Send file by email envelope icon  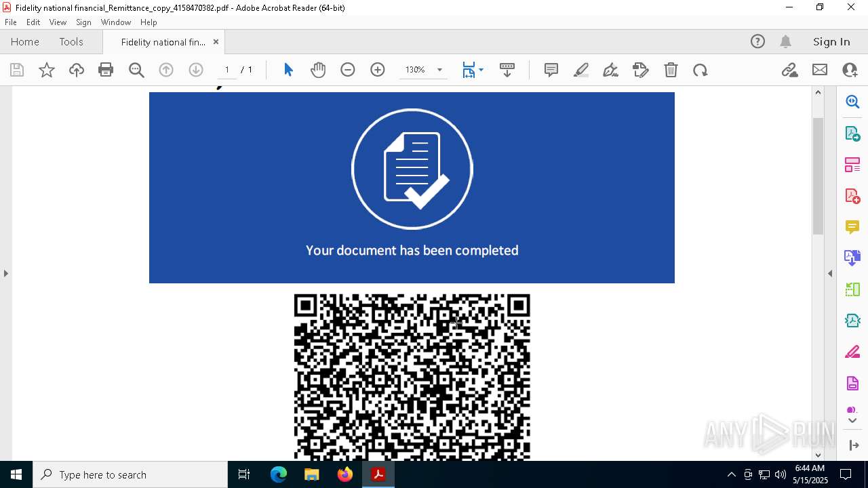click(x=820, y=70)
